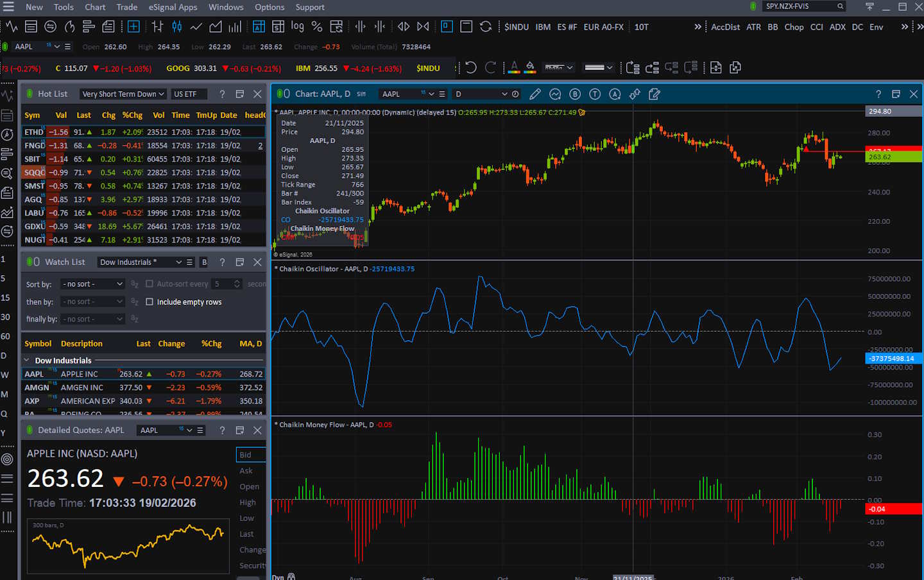Open the line color swatch with letter A
This screenshot has height=580, width=924.
click(x=514, y=67)
